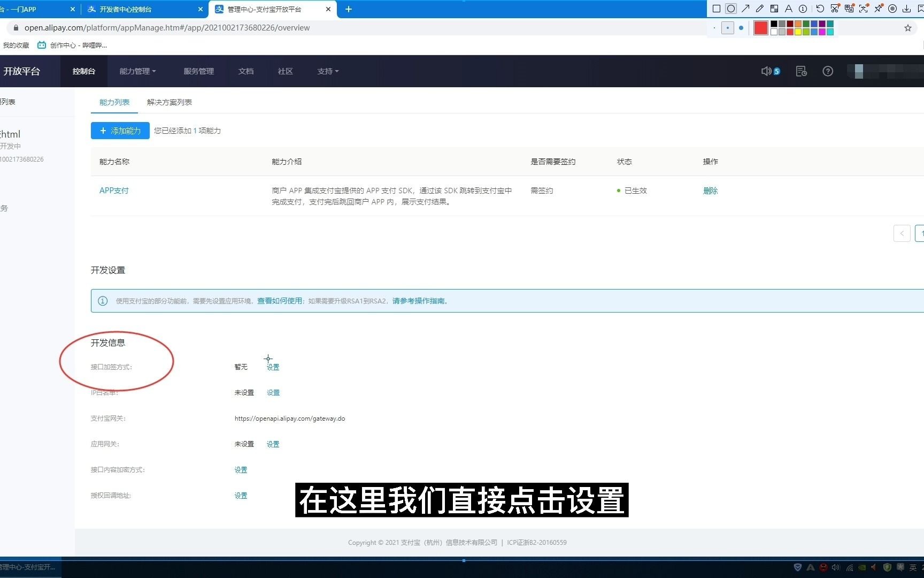Viewport: 924px width, 578px height.
Task: Select the rectangle annotation tool
Action: pyautogui.click(x=715, y=9)
